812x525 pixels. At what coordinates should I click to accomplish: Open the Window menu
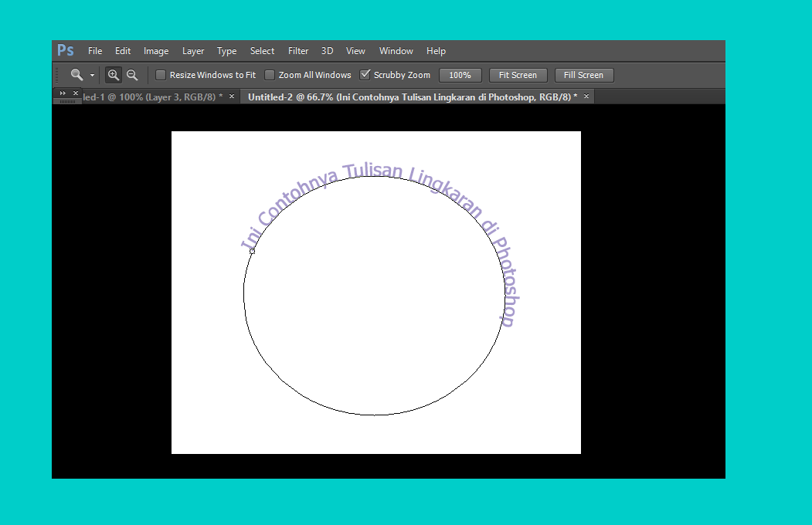coord(396,51)
